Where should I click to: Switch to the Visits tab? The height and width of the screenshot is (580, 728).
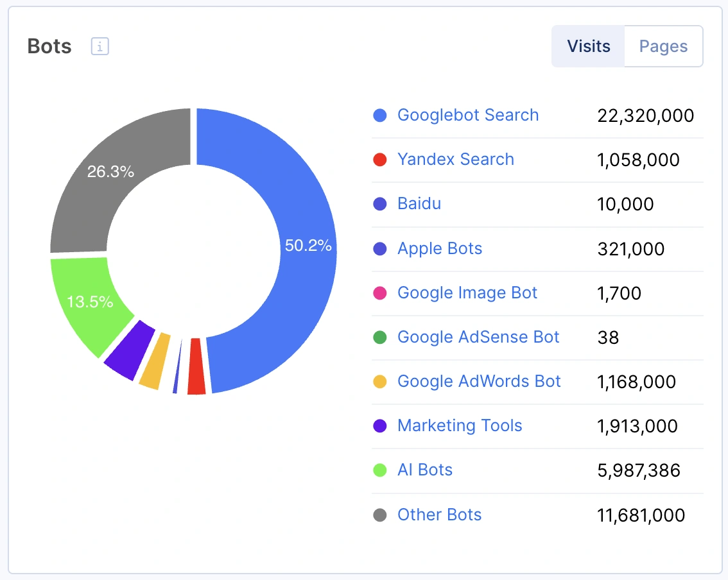(588, 46)
